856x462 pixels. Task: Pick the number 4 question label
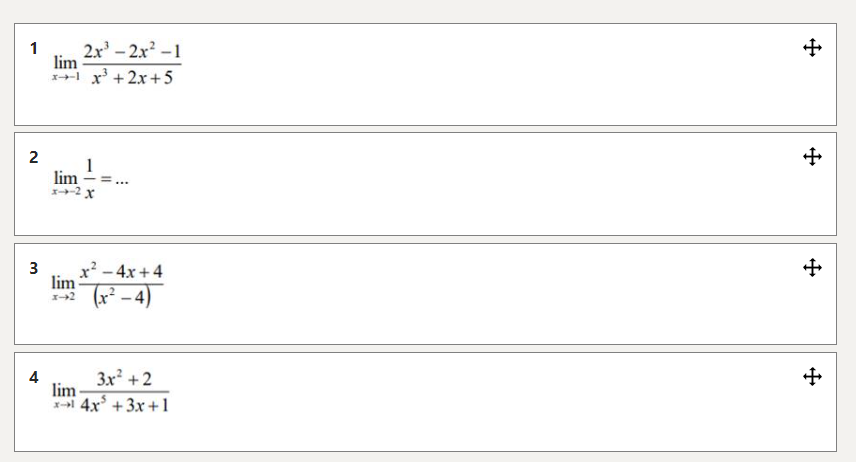(x=34, y=378)
